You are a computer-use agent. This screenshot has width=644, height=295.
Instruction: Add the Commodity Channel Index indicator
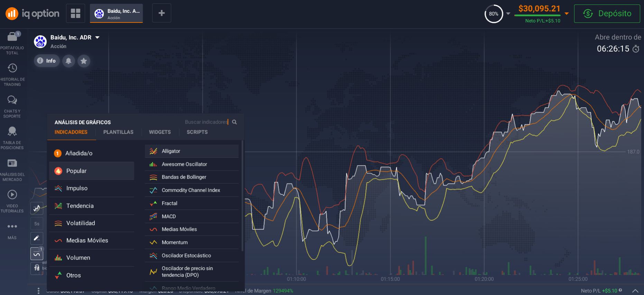pos(192,190)
